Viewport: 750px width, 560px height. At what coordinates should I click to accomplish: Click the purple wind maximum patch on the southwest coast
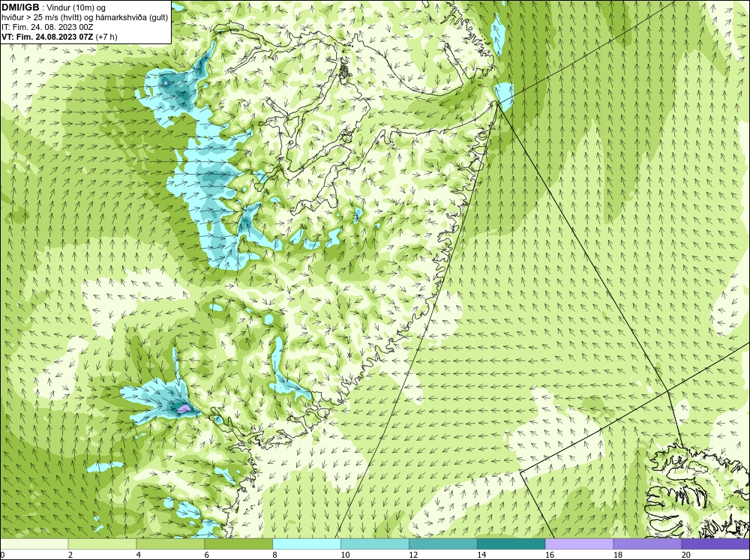[x=184, y=409]
